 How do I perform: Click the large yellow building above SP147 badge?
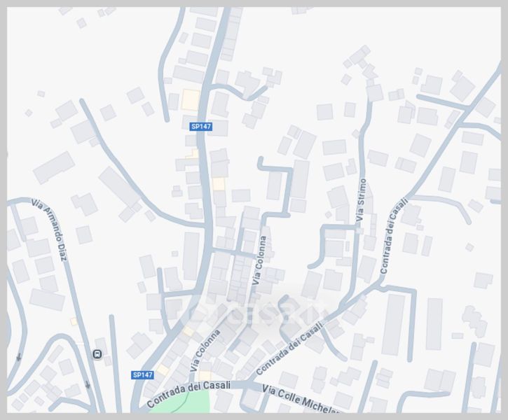point(190,100)
